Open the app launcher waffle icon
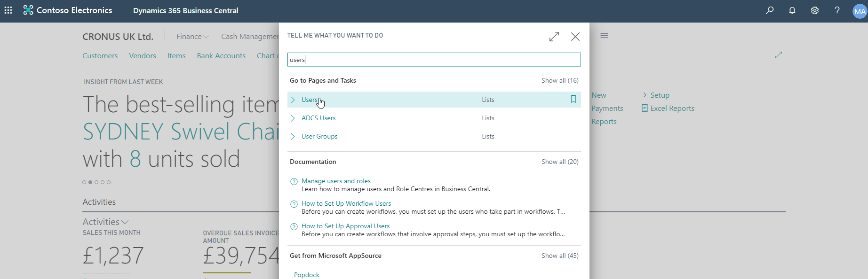Viewport: 868px width, 279px height. pyautogui.click(x=8, y=10)
